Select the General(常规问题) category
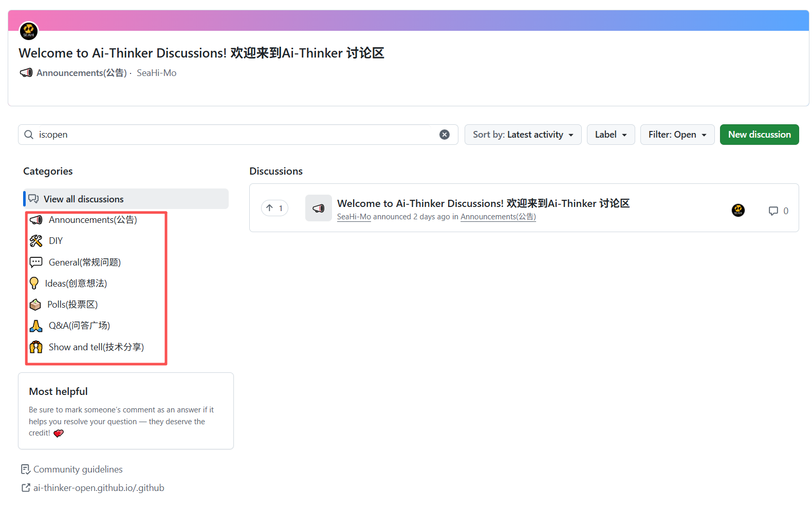 [85, 262]
